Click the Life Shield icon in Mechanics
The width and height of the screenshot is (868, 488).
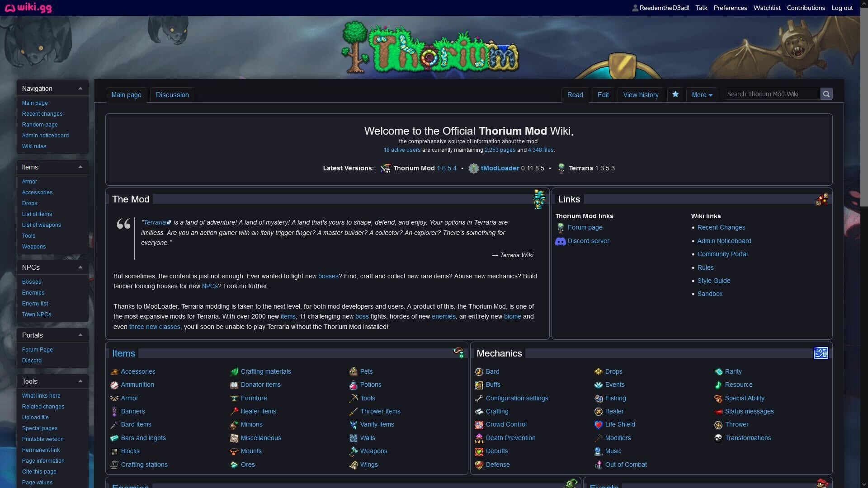pyautogui.click(x=598, y=424)
